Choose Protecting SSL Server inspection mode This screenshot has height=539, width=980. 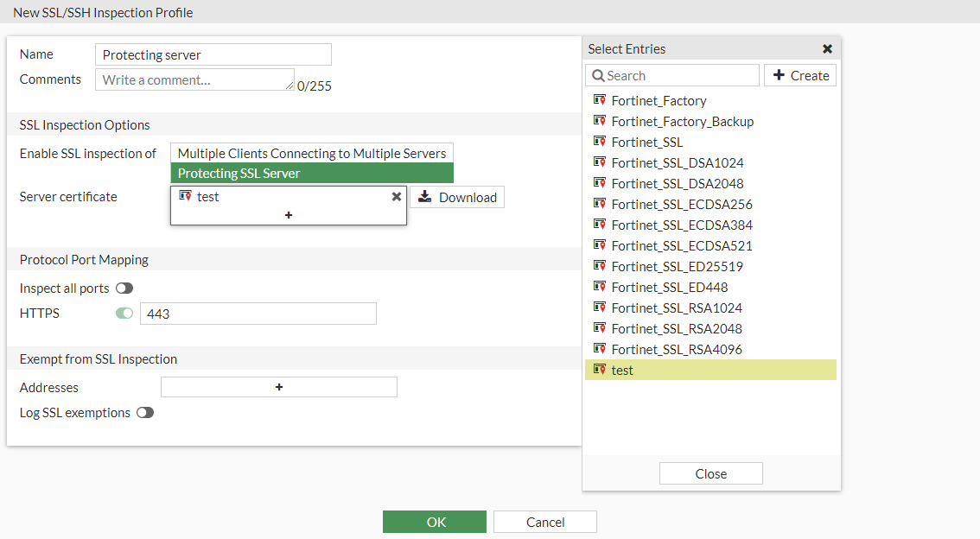click(311, 173)
